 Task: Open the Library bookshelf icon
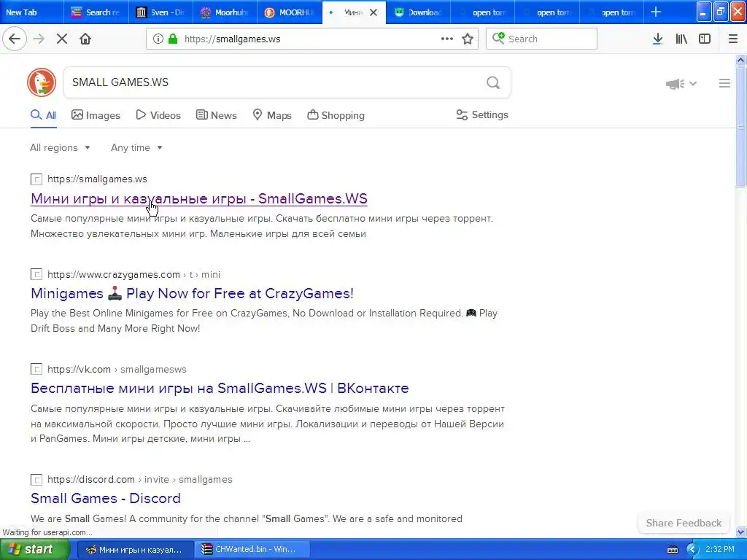tap(681, 39)
